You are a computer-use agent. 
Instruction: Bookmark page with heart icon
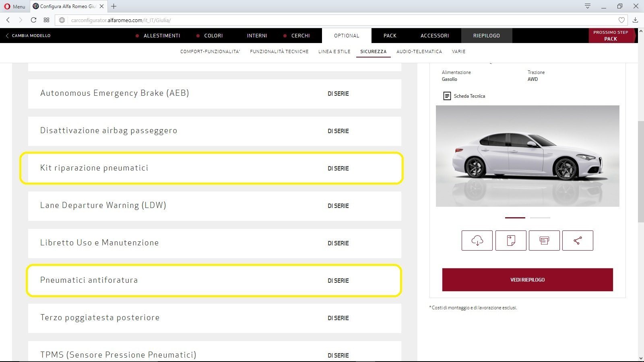coord(621,20)
